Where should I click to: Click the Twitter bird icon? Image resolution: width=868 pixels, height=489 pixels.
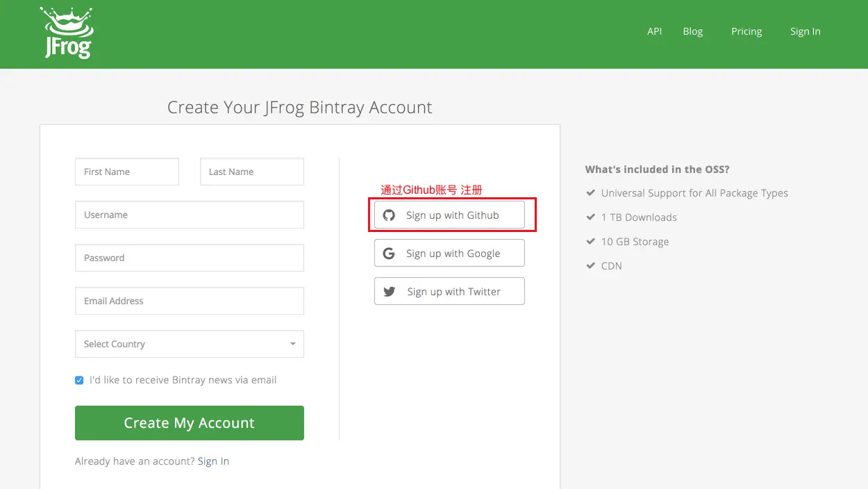pos(389,292)
